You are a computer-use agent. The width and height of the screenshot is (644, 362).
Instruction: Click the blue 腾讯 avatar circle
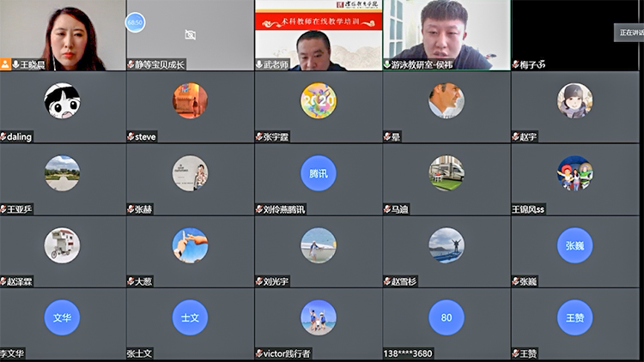point(319,172)
